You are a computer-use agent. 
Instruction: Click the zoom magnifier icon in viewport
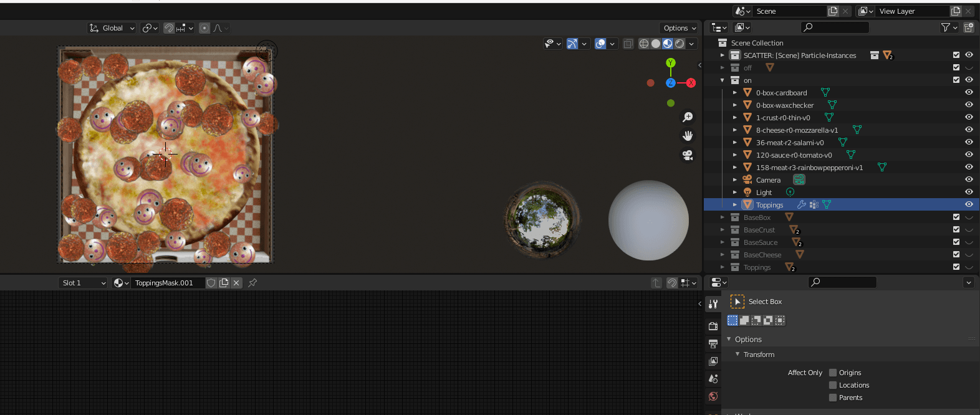(688, 117)
